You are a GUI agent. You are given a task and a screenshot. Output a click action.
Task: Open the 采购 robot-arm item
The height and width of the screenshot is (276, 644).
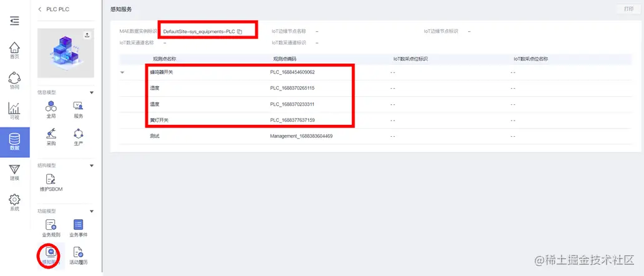[x=51, y=137]
